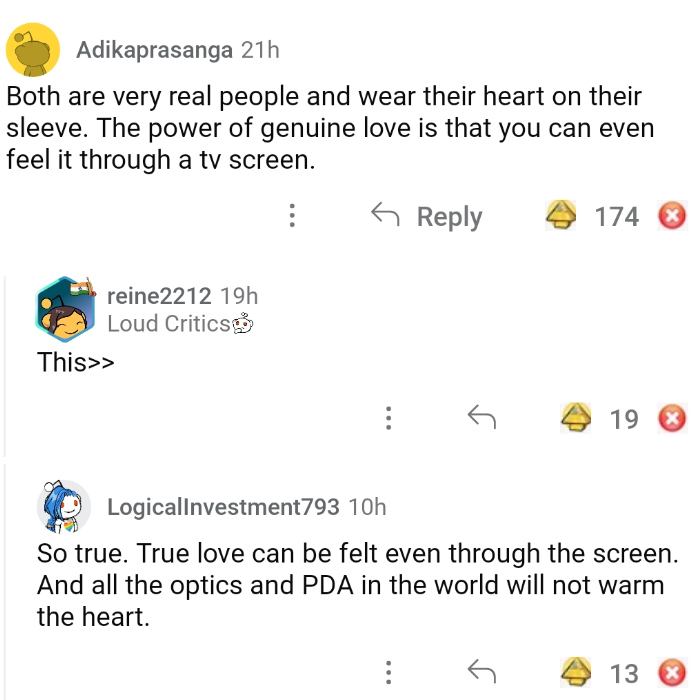Image resolution: width=694 pixels, height=700 pixels.
Task: Toggle downvote on reine2212's comment
Action: [x=672, y=418]
